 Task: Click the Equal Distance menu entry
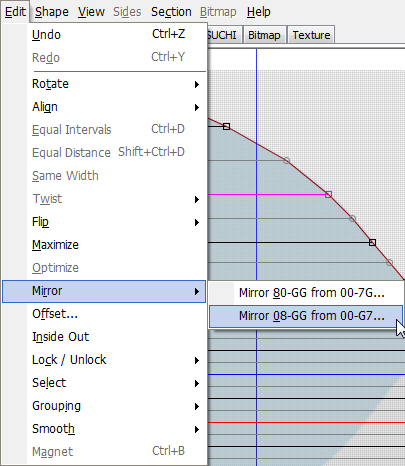[104, 153]
